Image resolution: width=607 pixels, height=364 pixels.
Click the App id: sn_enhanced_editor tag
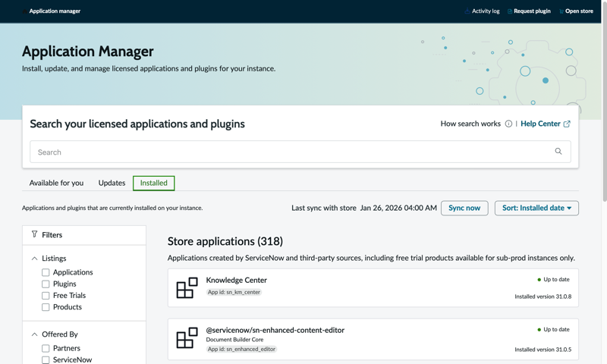(x=241, y=349)
